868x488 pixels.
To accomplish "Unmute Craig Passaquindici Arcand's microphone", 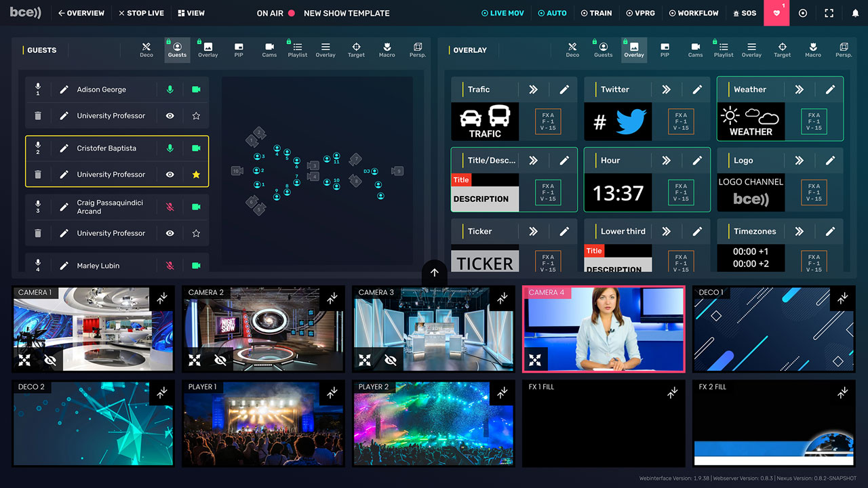I will pyautogui.click(x=170, y=207).
